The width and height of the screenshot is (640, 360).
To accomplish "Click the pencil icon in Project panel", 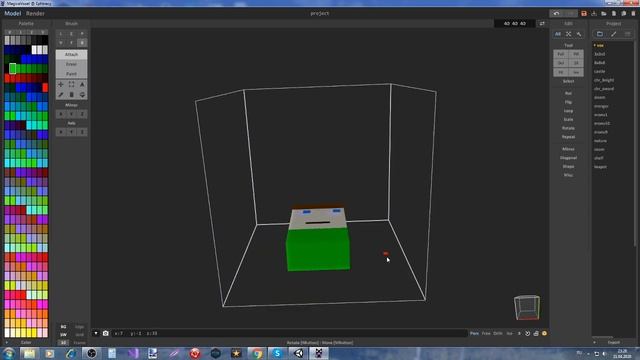I will [613, 34].
